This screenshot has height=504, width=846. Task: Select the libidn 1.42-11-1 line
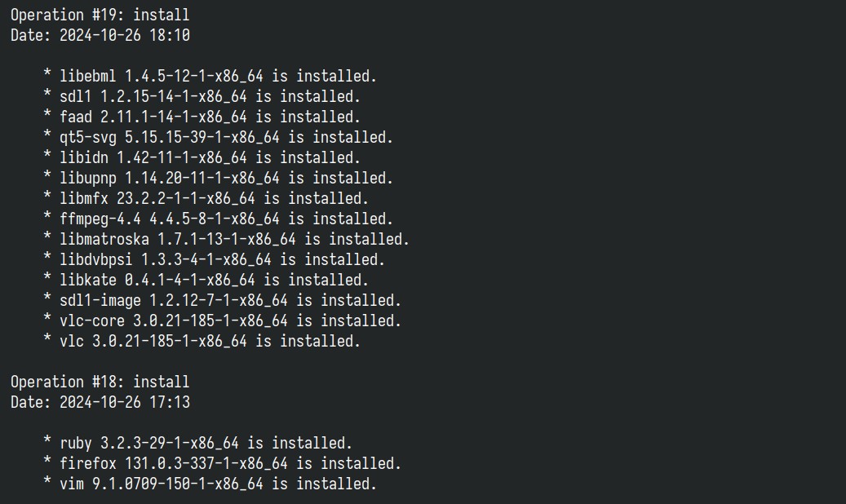pyautogui.click(x=202, y=158)
